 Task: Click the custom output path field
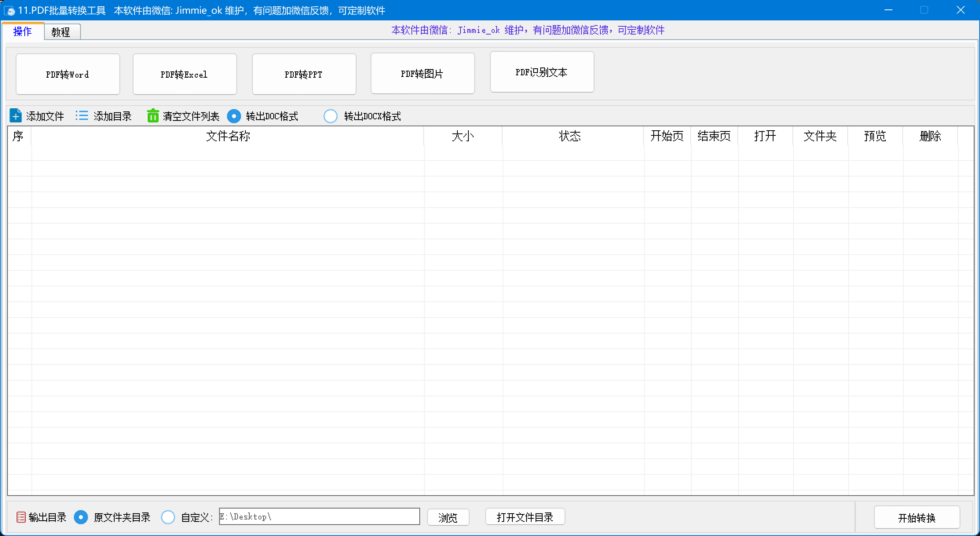click(x=319, y=516)
